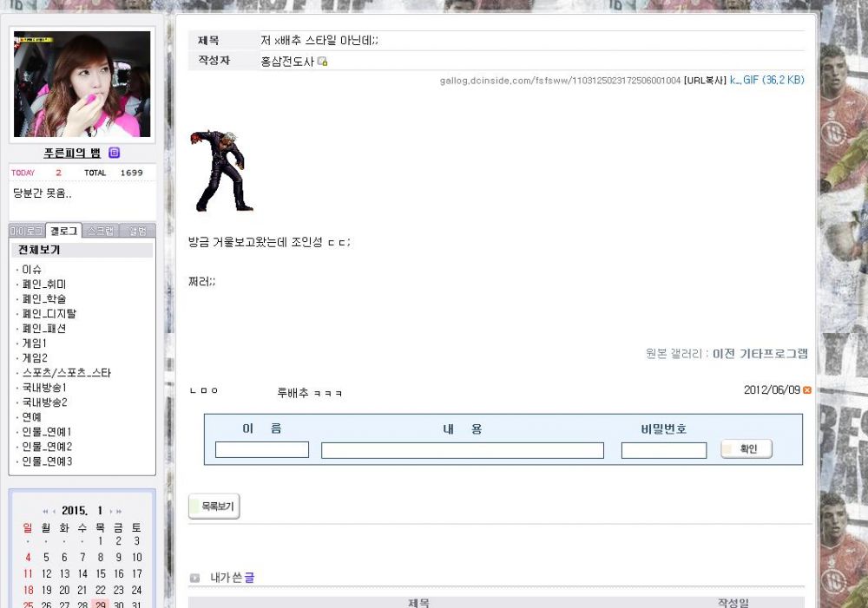Select the 앨범 tab

[138, 231]
